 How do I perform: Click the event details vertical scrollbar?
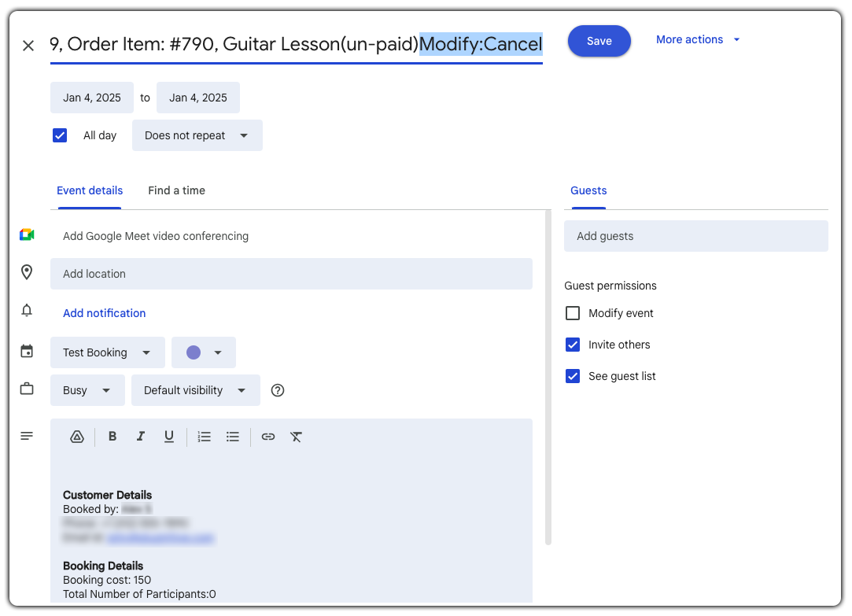pyautogui.click(x=548, y=377)
